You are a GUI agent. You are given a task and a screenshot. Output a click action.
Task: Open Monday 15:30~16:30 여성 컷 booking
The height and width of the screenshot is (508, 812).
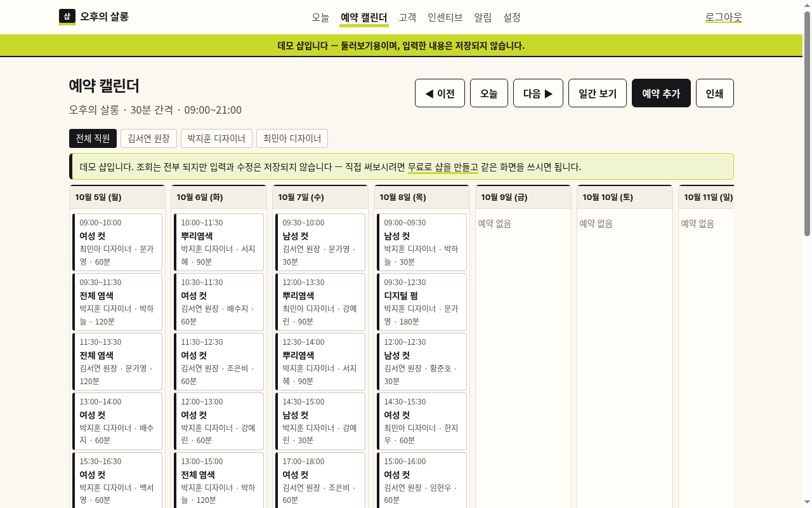pos(117,480)
